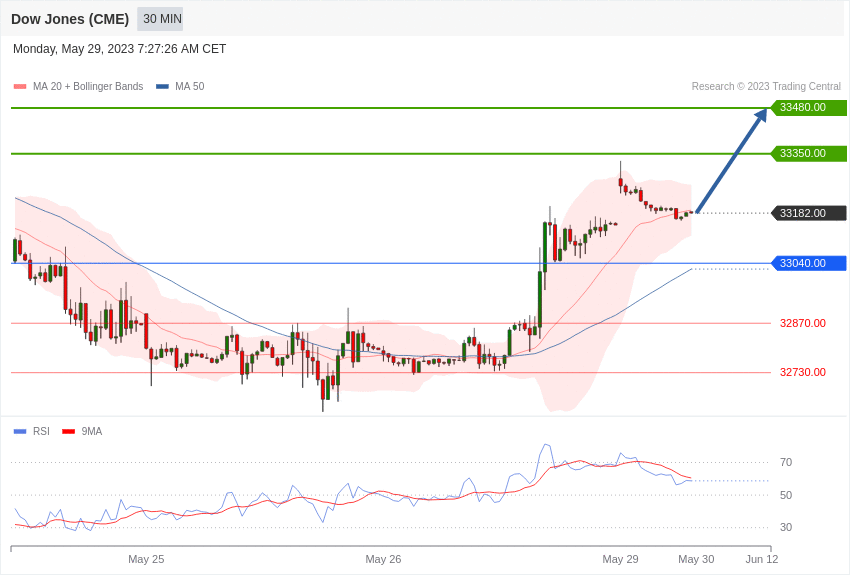Click the May 26 date axis label

[x=383, y=559]
